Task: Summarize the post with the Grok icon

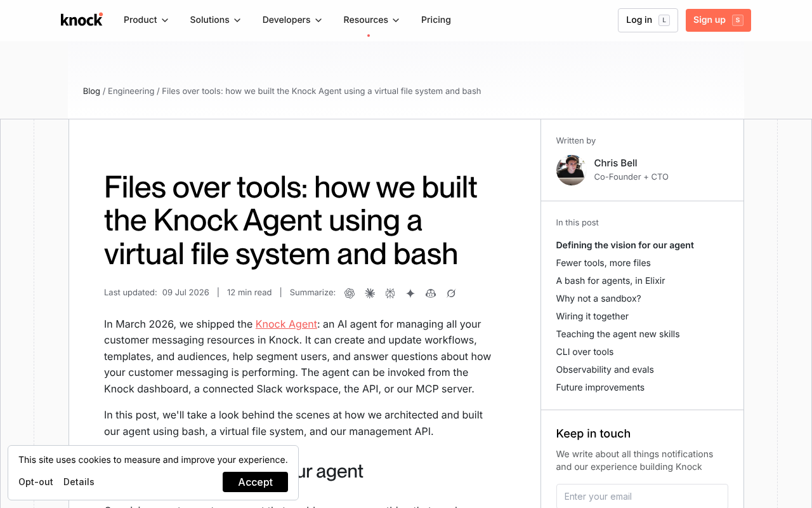Action: click(x=451, y=293)
